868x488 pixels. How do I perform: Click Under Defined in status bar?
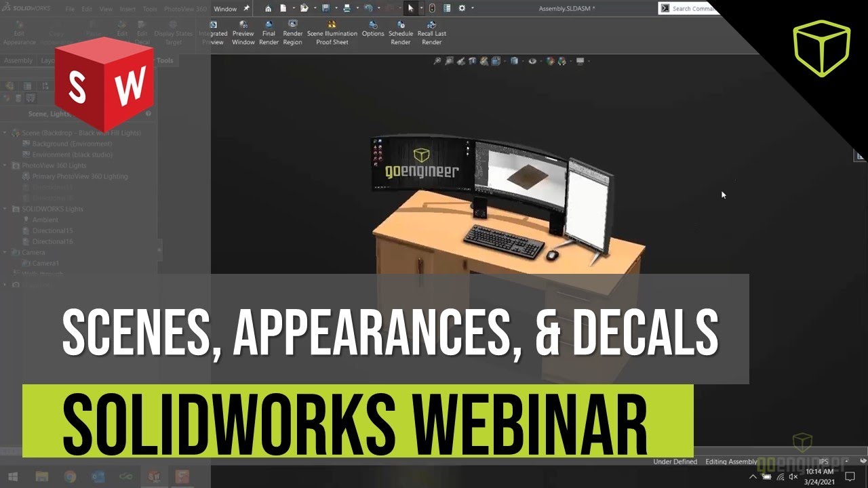tap(675, 462)
